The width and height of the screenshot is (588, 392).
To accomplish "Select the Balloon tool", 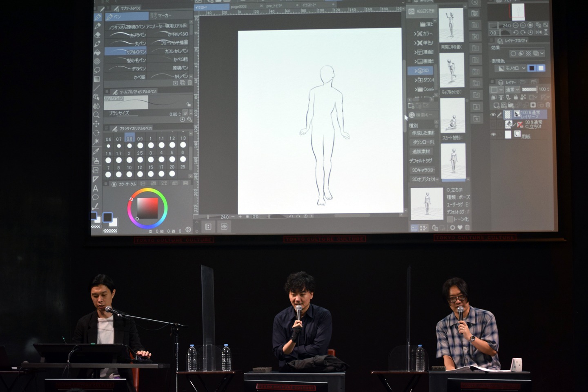I will tap(96, 197).
